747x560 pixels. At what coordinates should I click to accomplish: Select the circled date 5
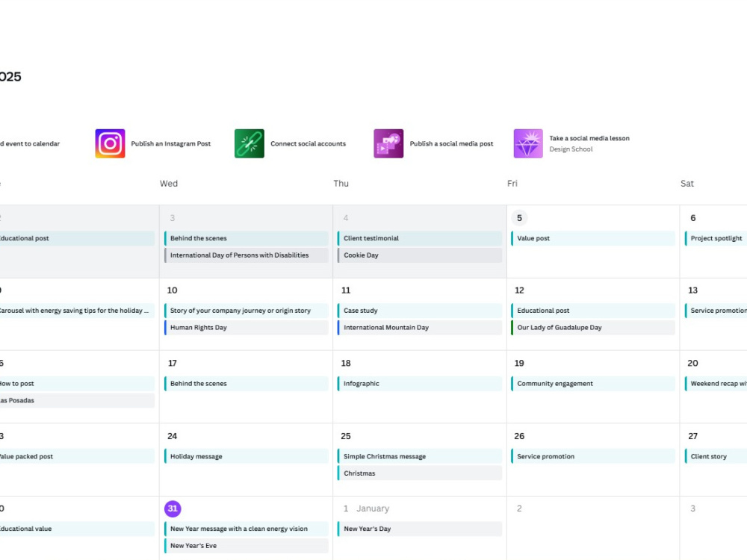[x=519, y=218]
